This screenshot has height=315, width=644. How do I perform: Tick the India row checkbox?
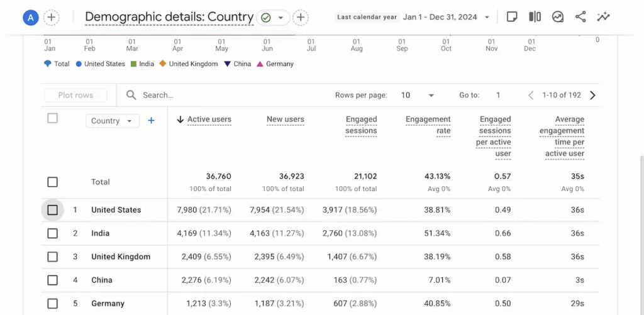52,233
